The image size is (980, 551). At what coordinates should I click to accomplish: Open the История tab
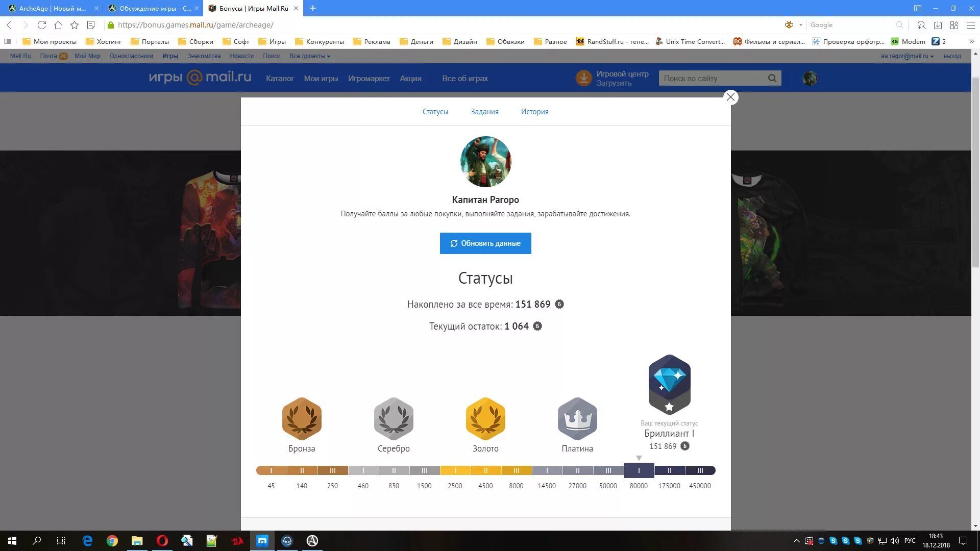click(x=534, y=112)
